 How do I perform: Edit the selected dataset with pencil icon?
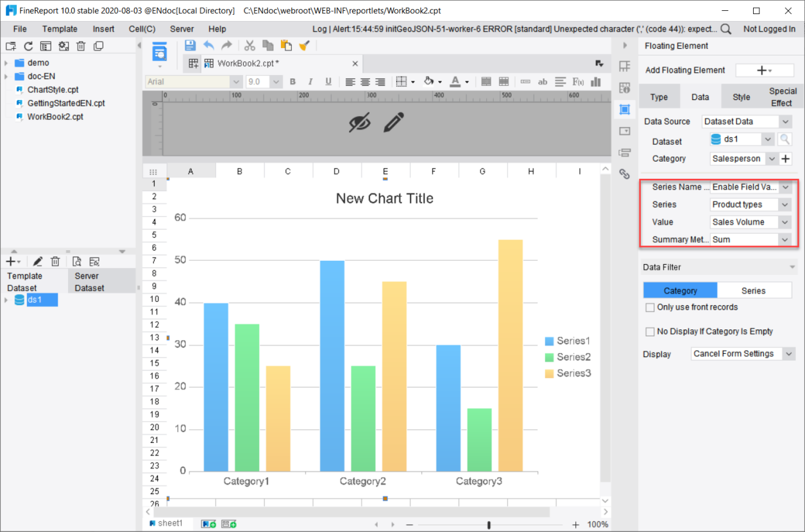coord(38,262)
